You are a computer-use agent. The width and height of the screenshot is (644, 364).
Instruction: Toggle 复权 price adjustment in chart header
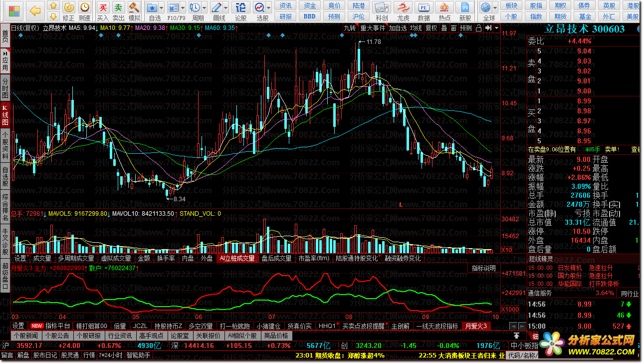(x=431, y=28)
